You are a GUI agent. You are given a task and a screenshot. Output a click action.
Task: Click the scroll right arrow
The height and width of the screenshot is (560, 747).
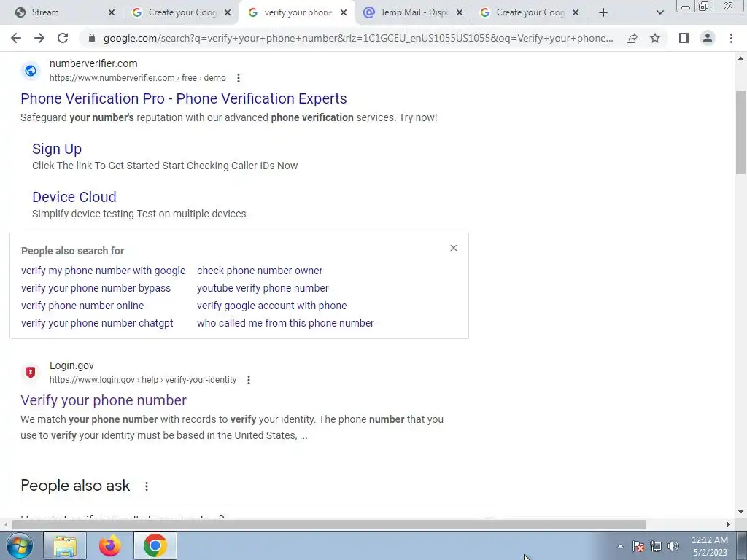pyautogui.click(x=729, y=524)
